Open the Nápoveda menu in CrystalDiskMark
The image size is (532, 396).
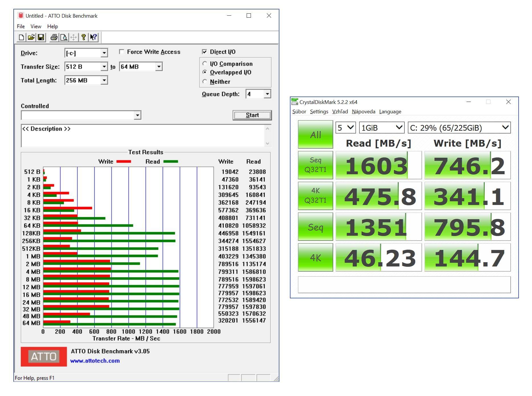coord(363,112)
